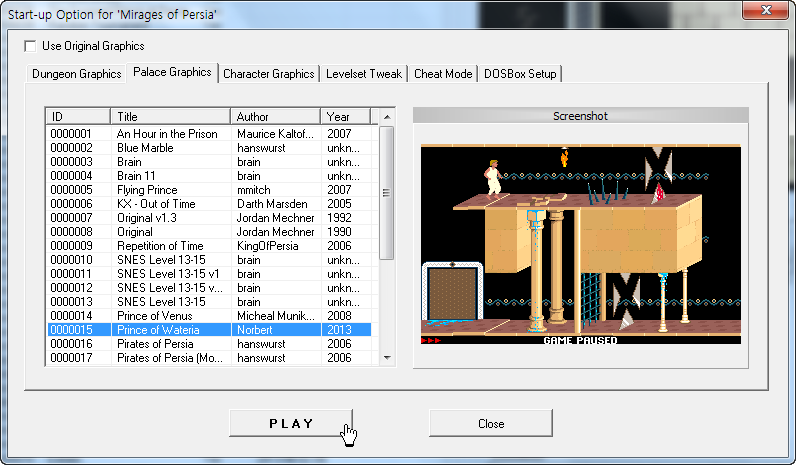Sort the list by the Year column header
The width and height of the screenshot is (796, 465).
[x=346, y=116]
